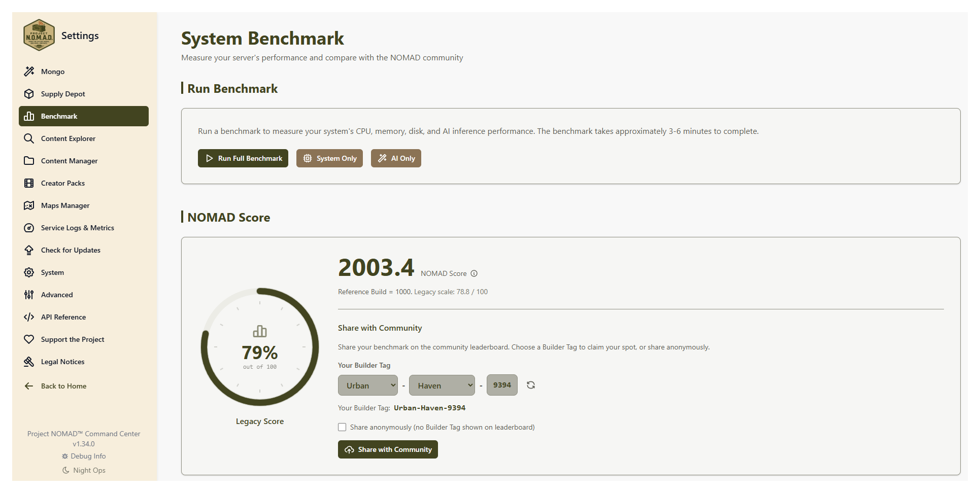Click Share with Community button
The height and width of the screenshot is (493, 980).
(388, 449)
